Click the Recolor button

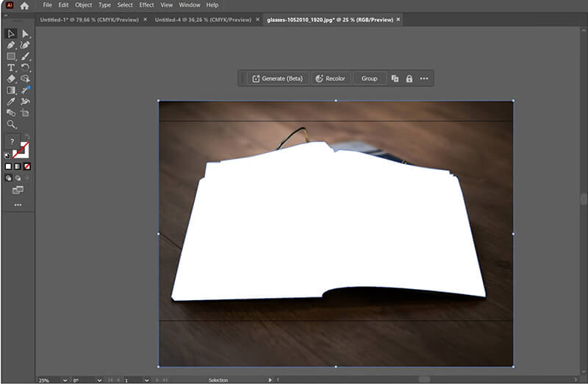329,79
